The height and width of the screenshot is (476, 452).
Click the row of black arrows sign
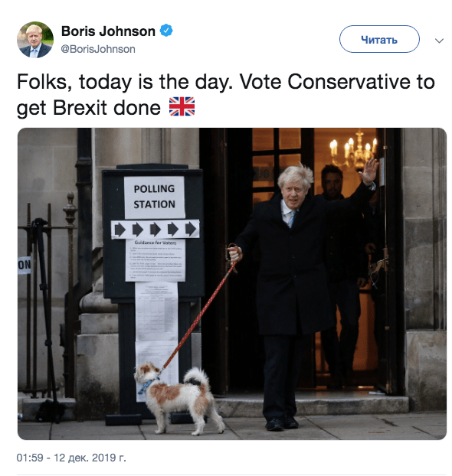pos(155,229)
